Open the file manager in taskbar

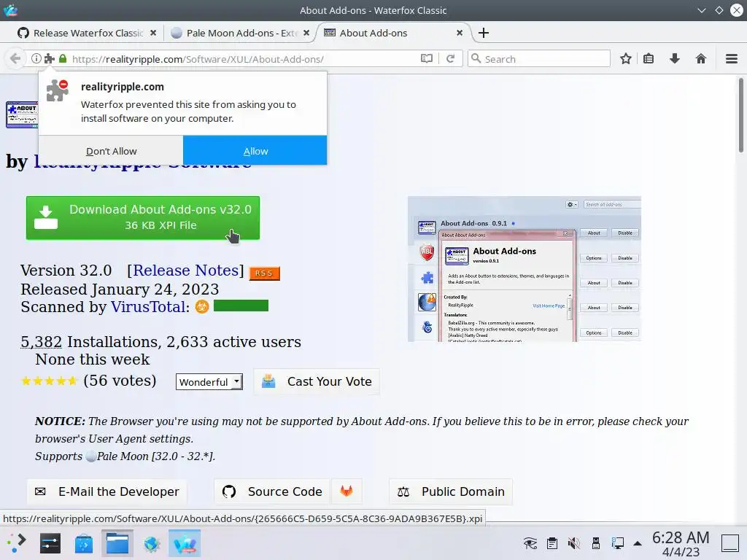coord(117,543)
